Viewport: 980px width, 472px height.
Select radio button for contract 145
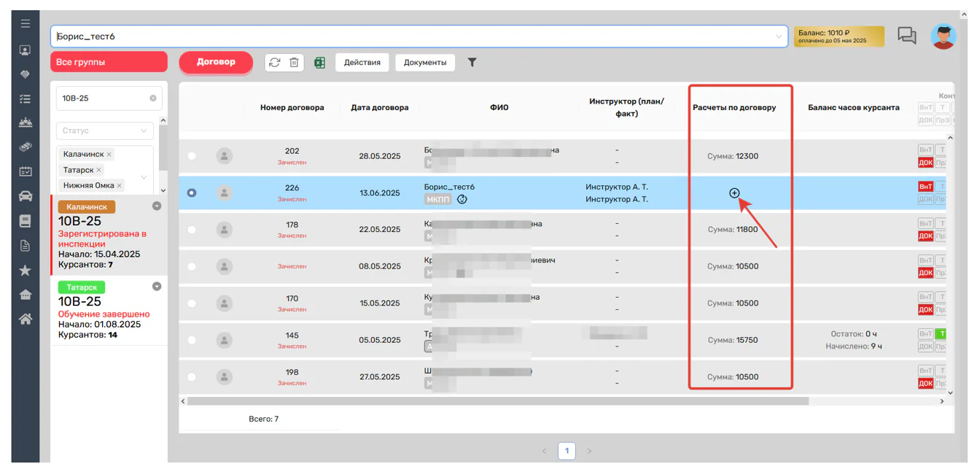192,340
